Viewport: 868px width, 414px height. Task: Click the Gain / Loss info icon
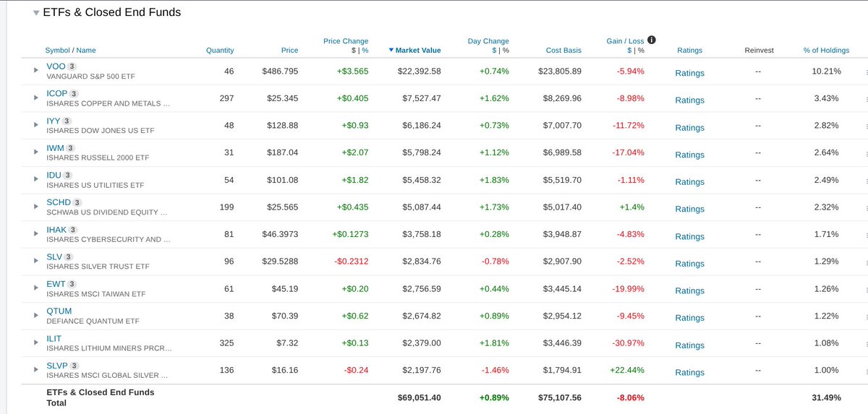(652, 40)
